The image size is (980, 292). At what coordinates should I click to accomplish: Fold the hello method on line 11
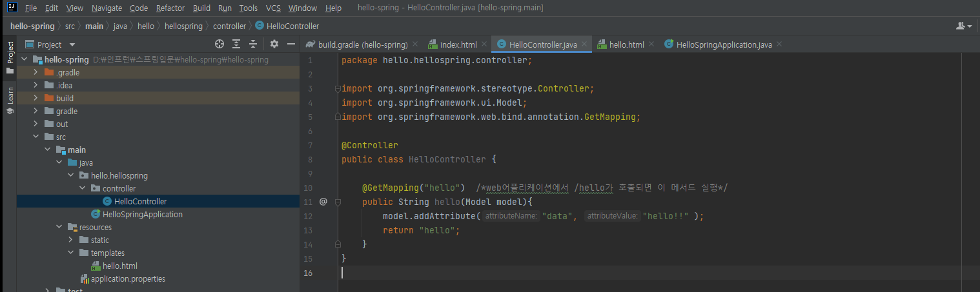[x=337, y=202]
